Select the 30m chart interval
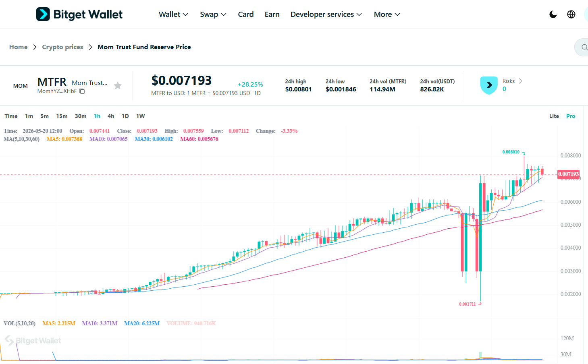The image size is (588, 364). [81, 116]
